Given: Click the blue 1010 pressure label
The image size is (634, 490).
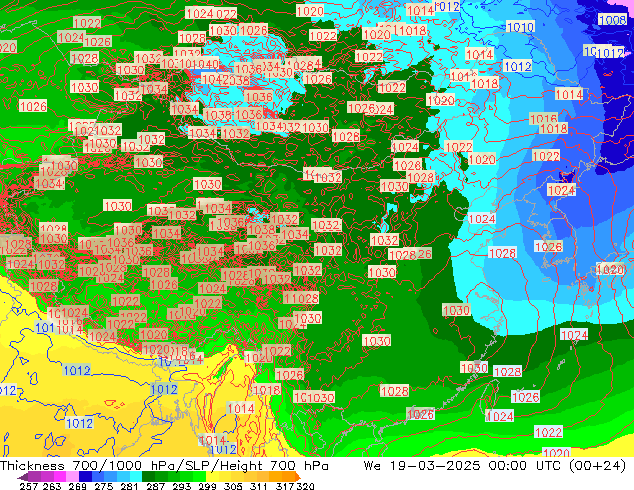Looking at the screenshot, I should pyautogui.click(x=520, y=27).
